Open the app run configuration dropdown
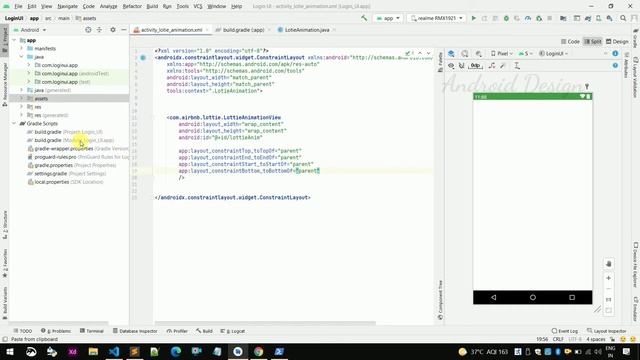Viewport: 640px width, 360px height. pos(388,18)
